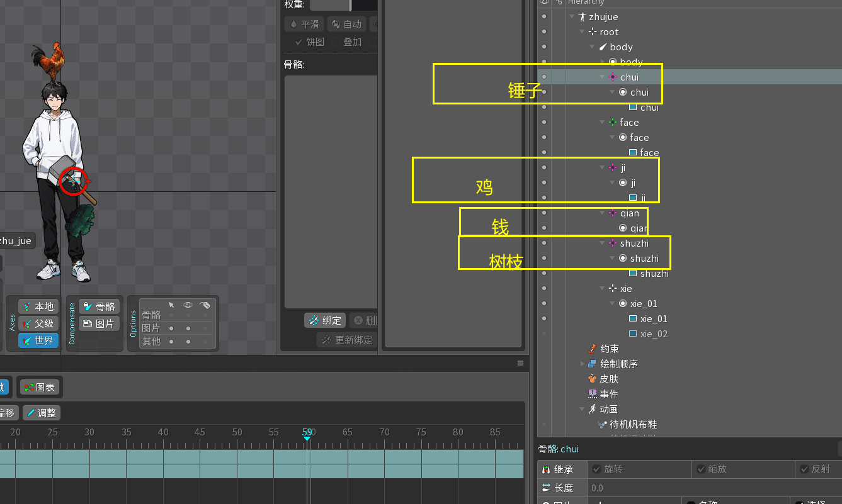This screenshot has width=842, height=504.
Task: Select 父级 parent axes mode
Action: click(38, 323)
